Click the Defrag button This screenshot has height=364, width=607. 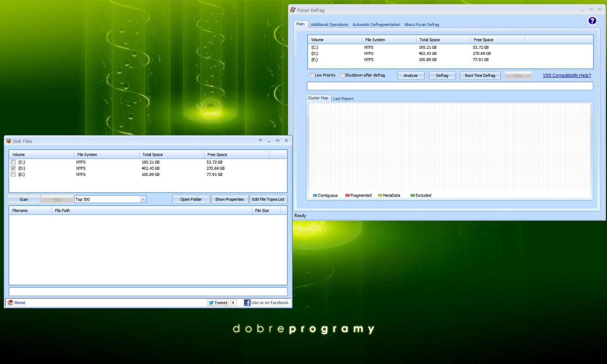(x=442, y=75)
